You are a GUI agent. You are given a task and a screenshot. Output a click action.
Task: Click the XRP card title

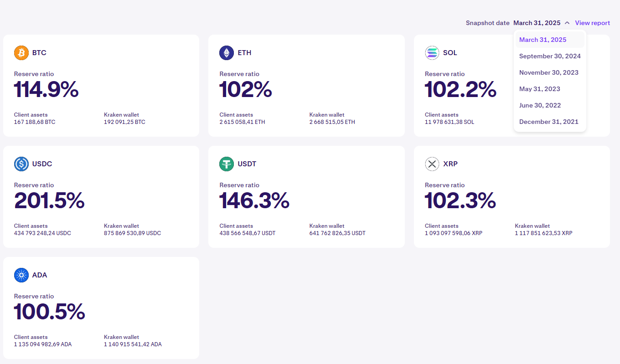coord(450,164)
